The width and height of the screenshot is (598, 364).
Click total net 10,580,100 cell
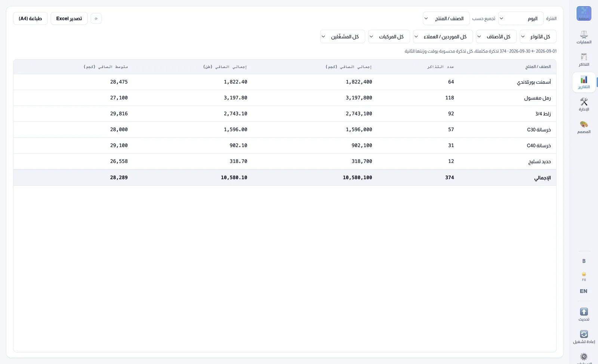(357, 178)
